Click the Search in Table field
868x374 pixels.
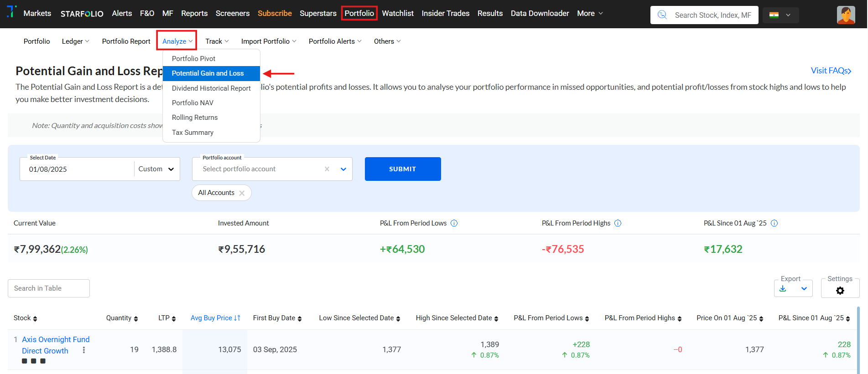coord(49,288)
